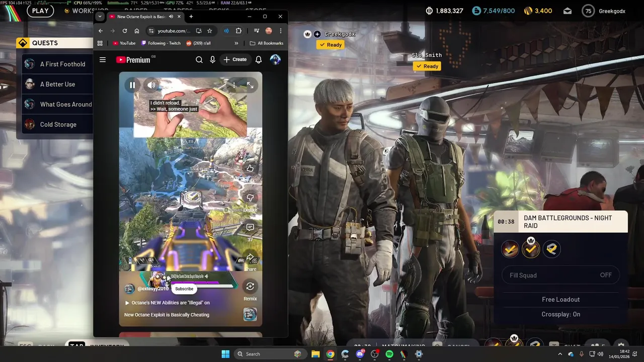Go back in the Chrome browser

tap(101, 31)
